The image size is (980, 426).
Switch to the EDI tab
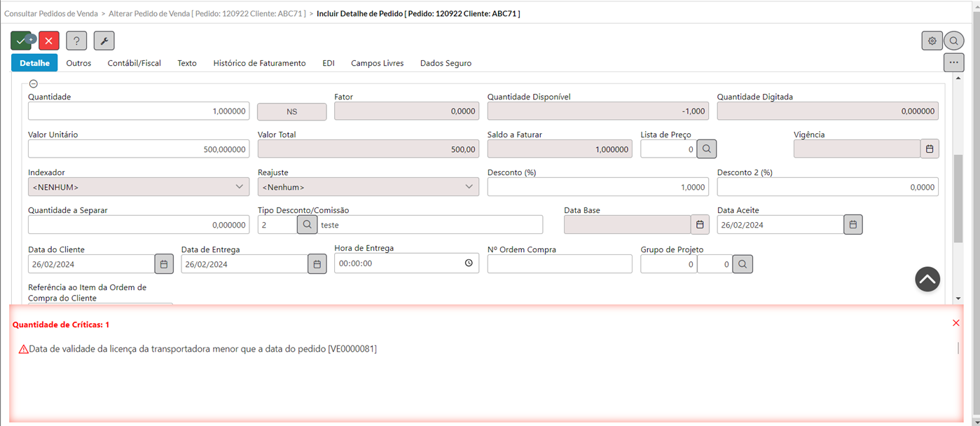coord(329,63)
